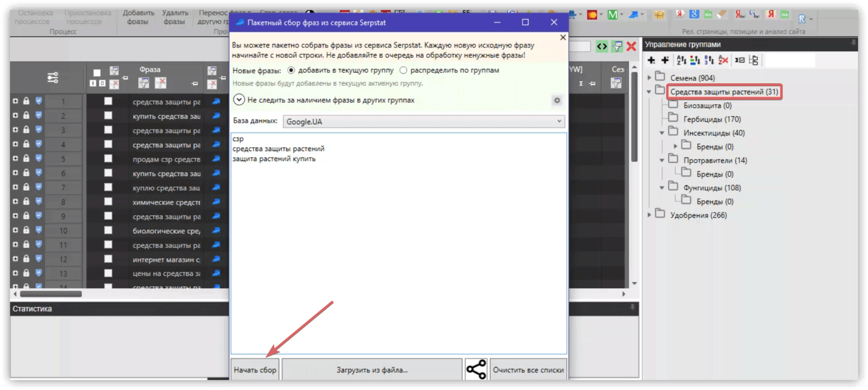Click Очистить все списки button
This screenshot has height=390, width=868.
click(528, 370)
